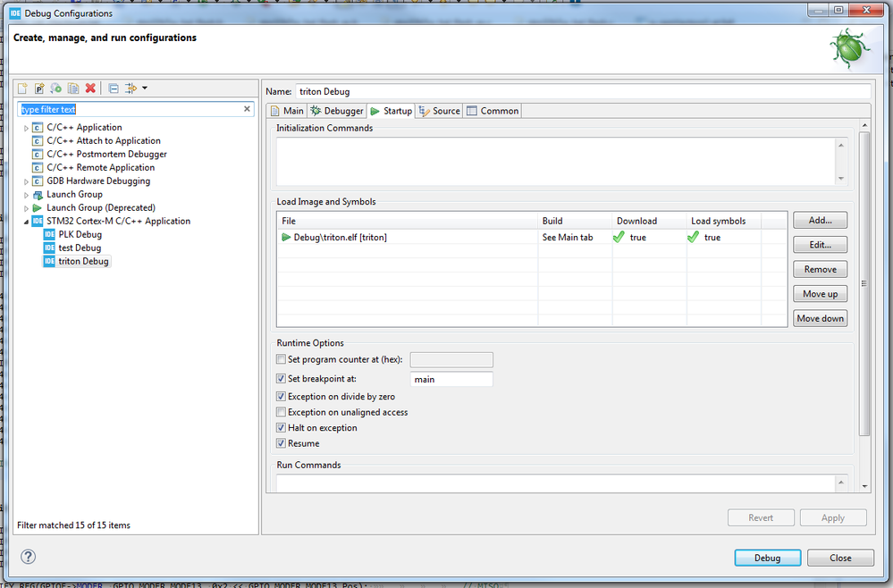Image resolution: width=893 pixels, height=588 pixels.
Task: Switch to the Common tab
Action: (493, 111)
